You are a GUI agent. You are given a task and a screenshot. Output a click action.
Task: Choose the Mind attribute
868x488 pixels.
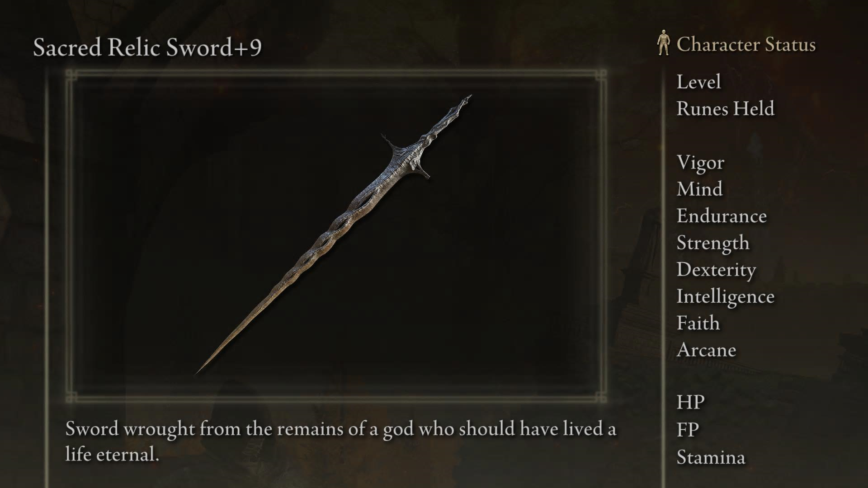(x=699, y=189)
